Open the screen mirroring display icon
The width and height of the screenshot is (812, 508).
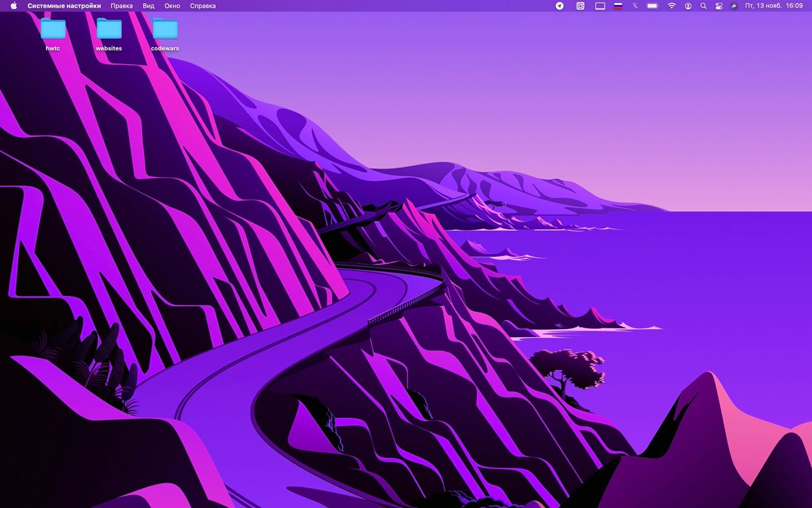[x=600, y=6]
